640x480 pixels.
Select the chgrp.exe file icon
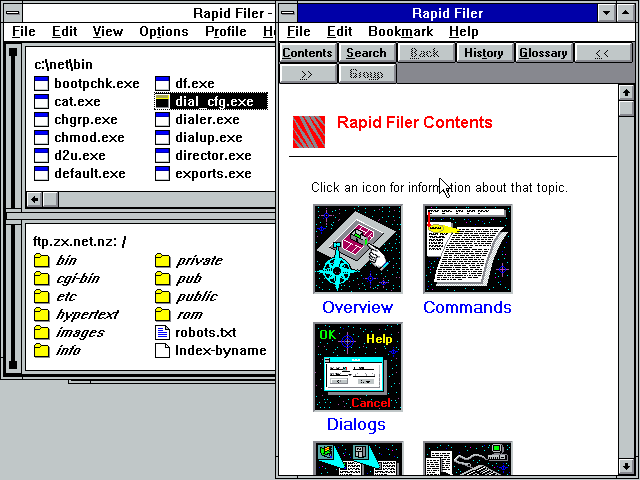click(x=41, y=120)
